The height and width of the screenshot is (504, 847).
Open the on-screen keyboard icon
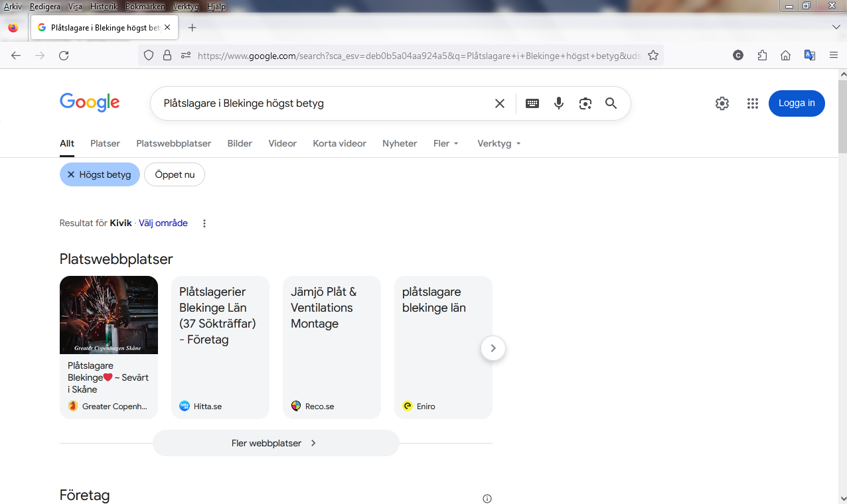point(532,103)
